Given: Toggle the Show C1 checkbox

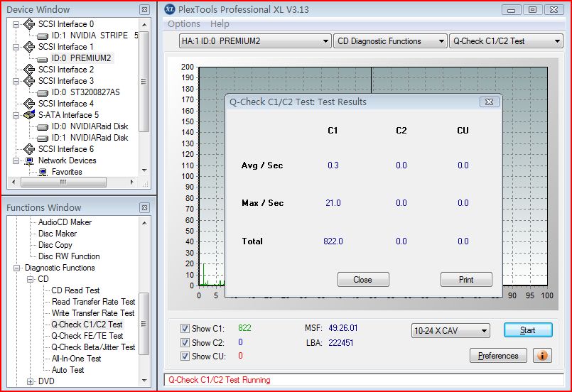Looking at the screenshot, I should point(185,329).
